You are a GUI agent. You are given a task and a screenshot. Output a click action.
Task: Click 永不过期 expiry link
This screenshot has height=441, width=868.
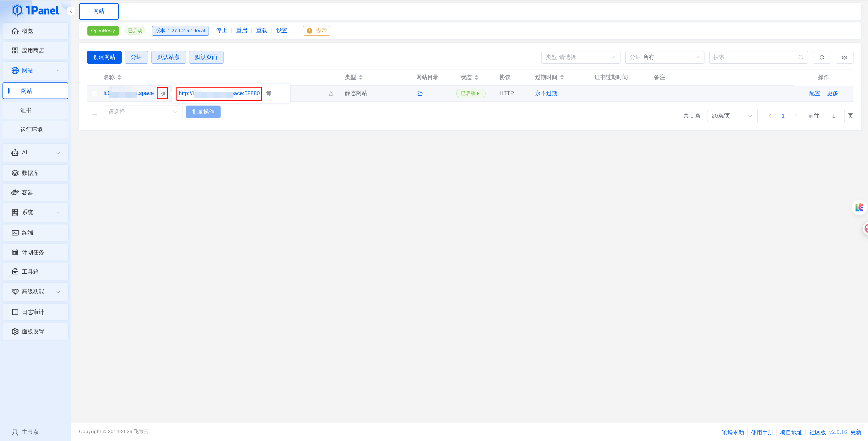[546, 93]
